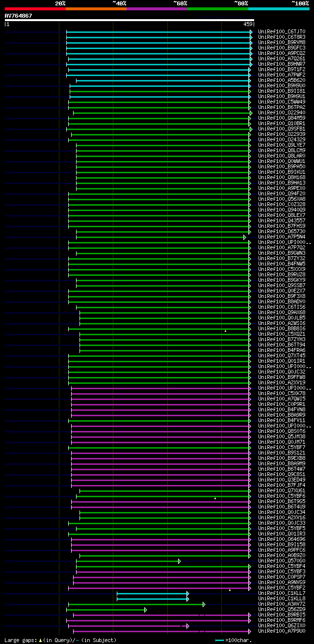Select UniRef100_B9PA50 label

282,167
